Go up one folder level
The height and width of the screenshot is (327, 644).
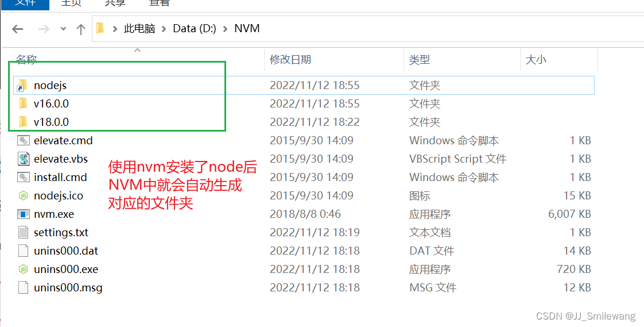(x=81, y=29)
